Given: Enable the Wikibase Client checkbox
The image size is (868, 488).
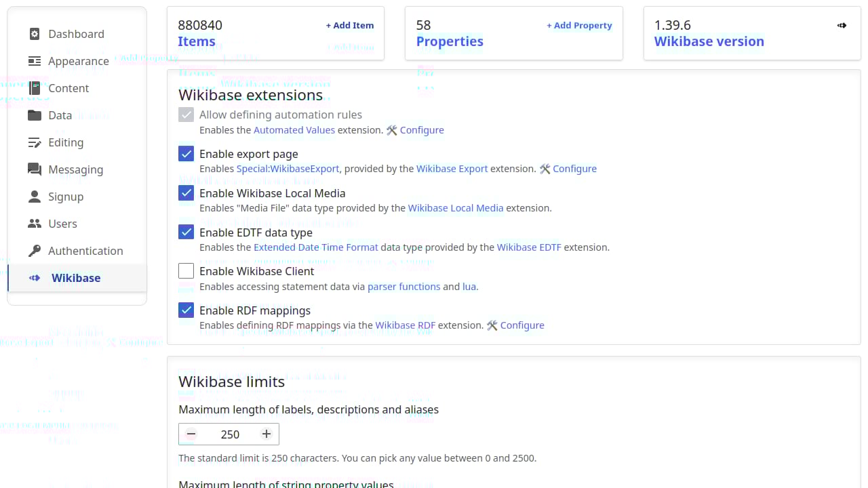Looking at the screenshot, I should pyautogui.click(x=186, y=270).
